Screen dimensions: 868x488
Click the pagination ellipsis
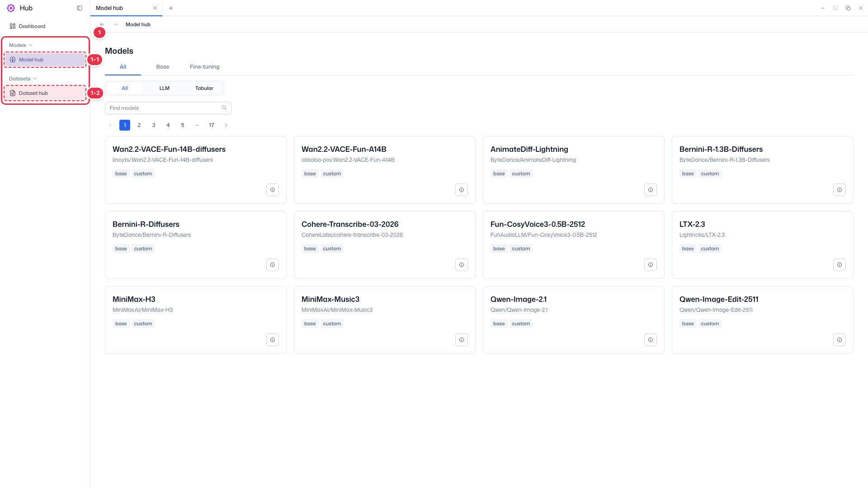coord(197,125)
